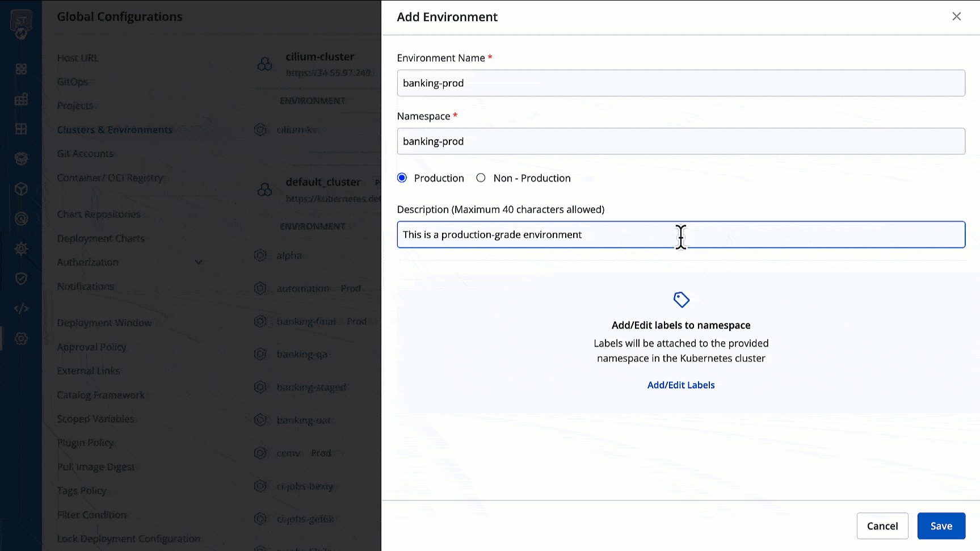
Task: Close the Add Environment panel
Action: (x=956, y=16)
